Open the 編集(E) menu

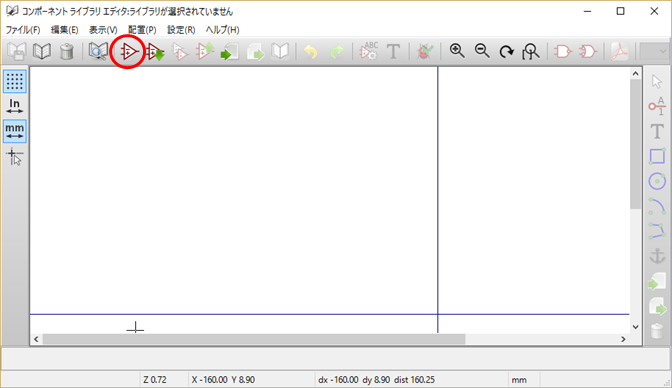click(x=64, y=30)
